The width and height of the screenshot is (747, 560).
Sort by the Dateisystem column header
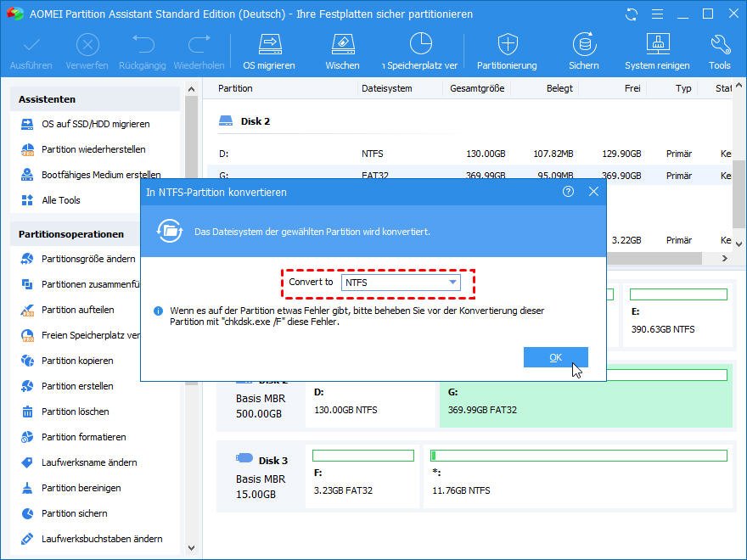[x=387, y=88]
